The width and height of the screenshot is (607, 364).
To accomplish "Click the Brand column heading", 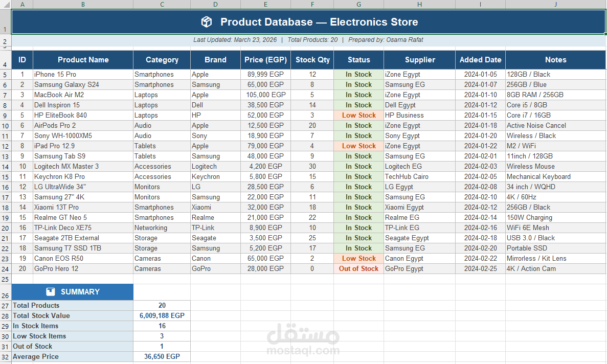I will click(x=215, y=60).
